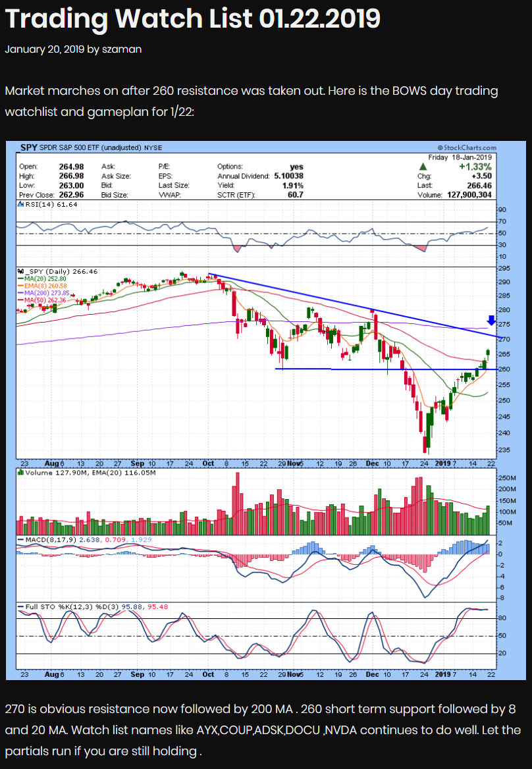The image size is (532, 769).
Task: Click the '+1.33%' percent change value
Action: [x=475, y=167]
